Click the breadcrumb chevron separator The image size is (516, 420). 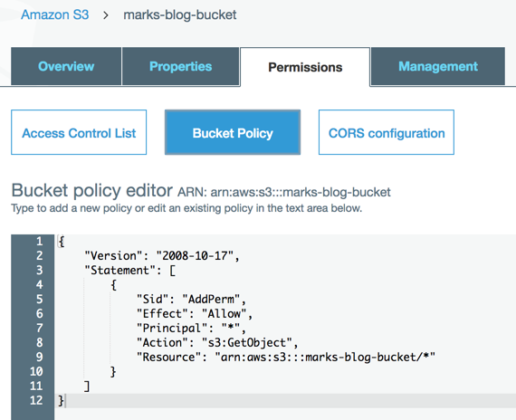106,15
